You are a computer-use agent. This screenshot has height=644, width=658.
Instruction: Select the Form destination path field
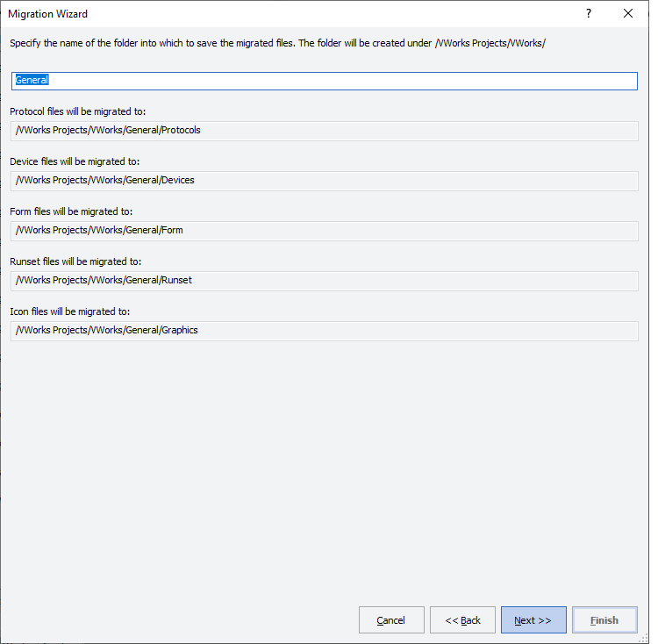[x=325, y=231]
